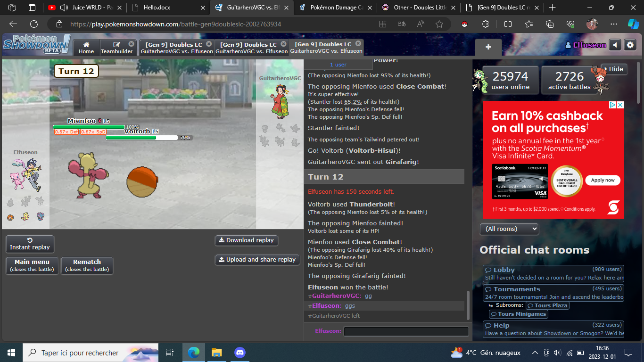Open the tab actions menu in title bar
This screenshot has width=644, height=362.
click(x=32, y=8)
